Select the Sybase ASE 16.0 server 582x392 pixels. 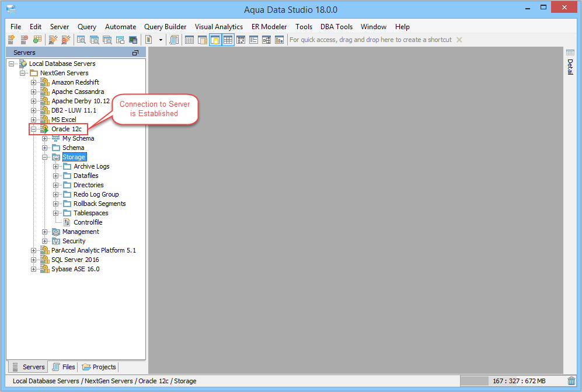pyautogui.click(x=75, y=269)
